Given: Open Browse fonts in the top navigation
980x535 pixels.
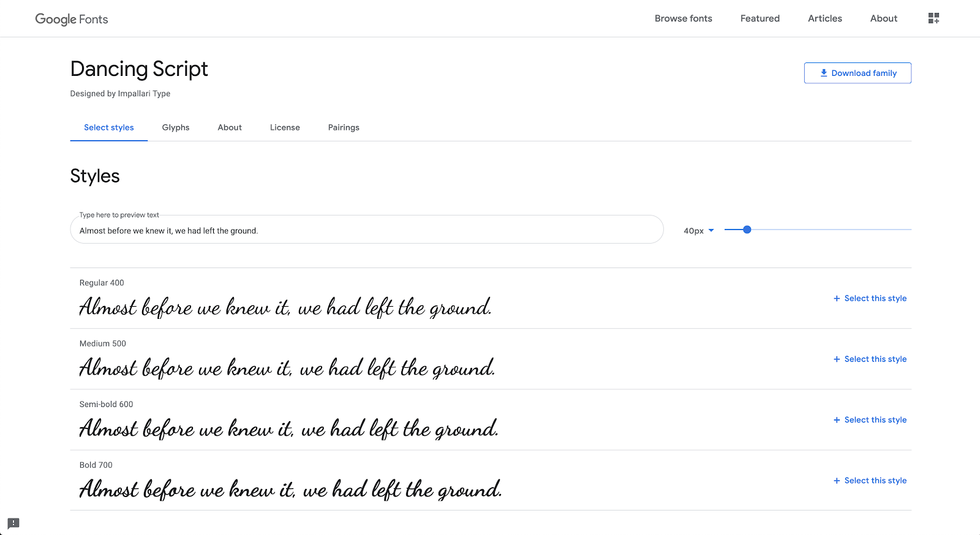Looking at the screenshot, I should [683, 18].
